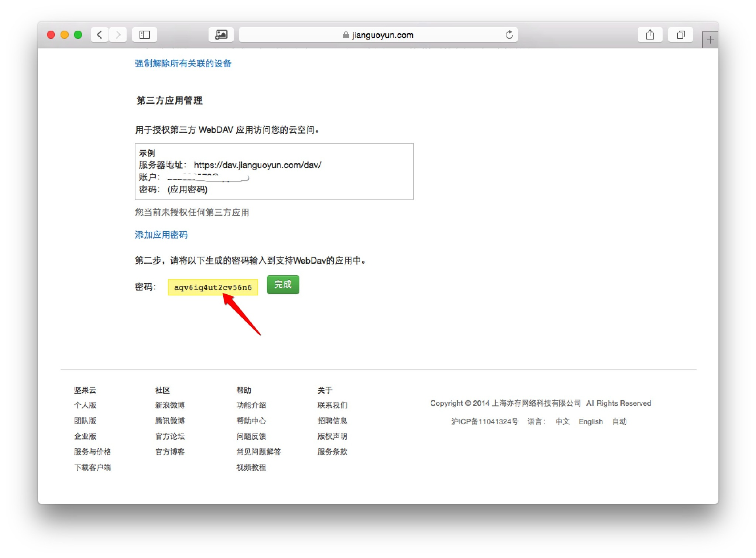756x558 pixels.
Task: Open a new tab with the plus icon
Action: click(x=709, y=39)
